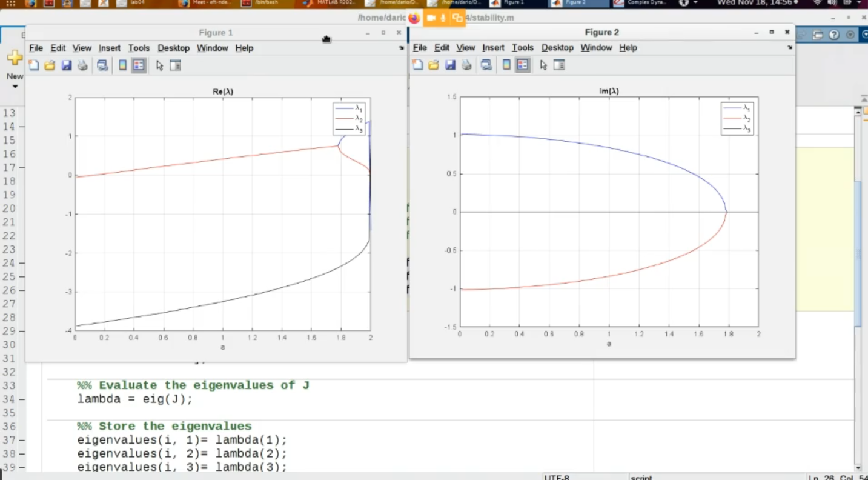
Task: Open the Tools menu in Figure 1
Action: click(139, 48)
